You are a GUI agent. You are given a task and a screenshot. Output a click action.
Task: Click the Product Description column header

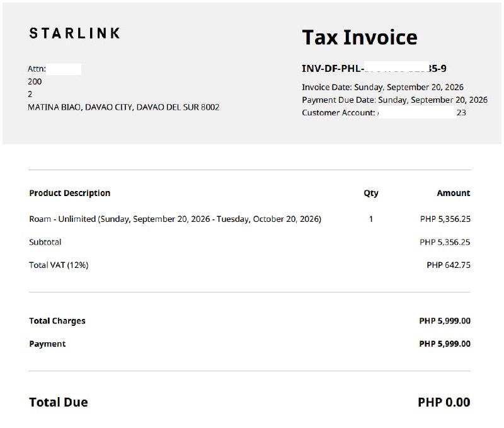[69, 193]
